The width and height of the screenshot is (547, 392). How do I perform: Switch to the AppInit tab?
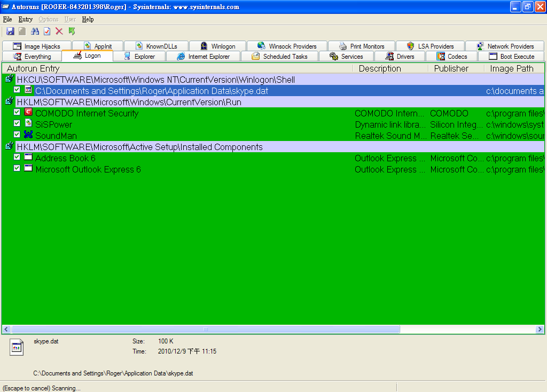pyautogui.click(x=98, y=46)
